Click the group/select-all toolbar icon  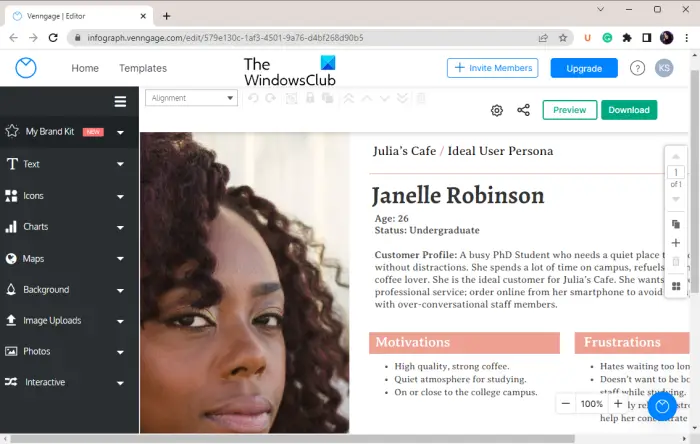click(x=292, y=98)
